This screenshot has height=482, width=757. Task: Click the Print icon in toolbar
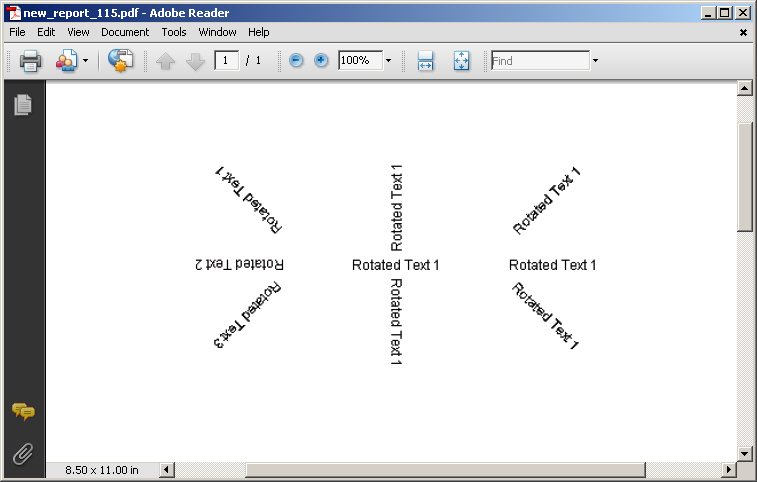30,61
